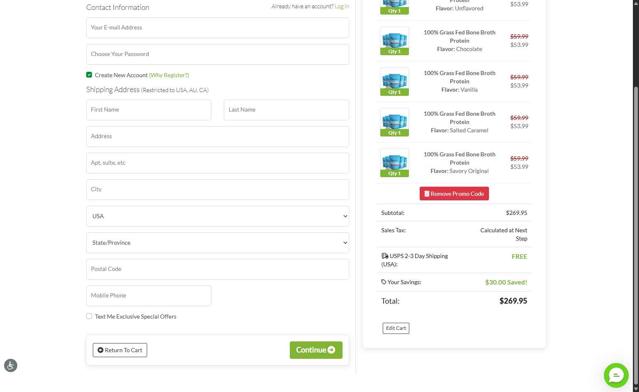The width and height of the screenshot is (639, 392).
Task: Open the accessibility options icon
Action: click(11, 365)
